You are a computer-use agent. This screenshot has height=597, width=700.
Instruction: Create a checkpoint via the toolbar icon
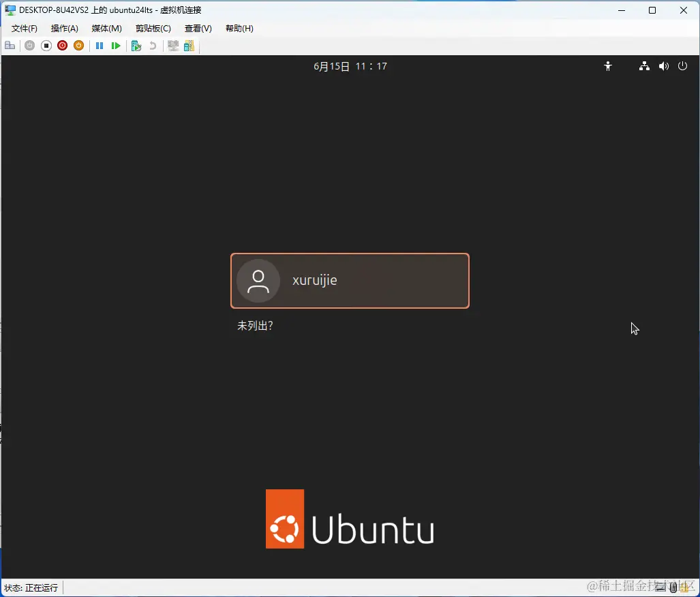pos(136,46)
